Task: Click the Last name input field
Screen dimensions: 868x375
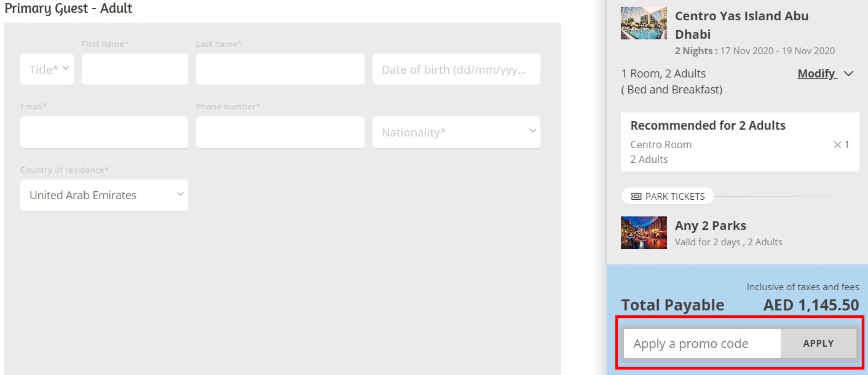Action: [x=280, y=69]
